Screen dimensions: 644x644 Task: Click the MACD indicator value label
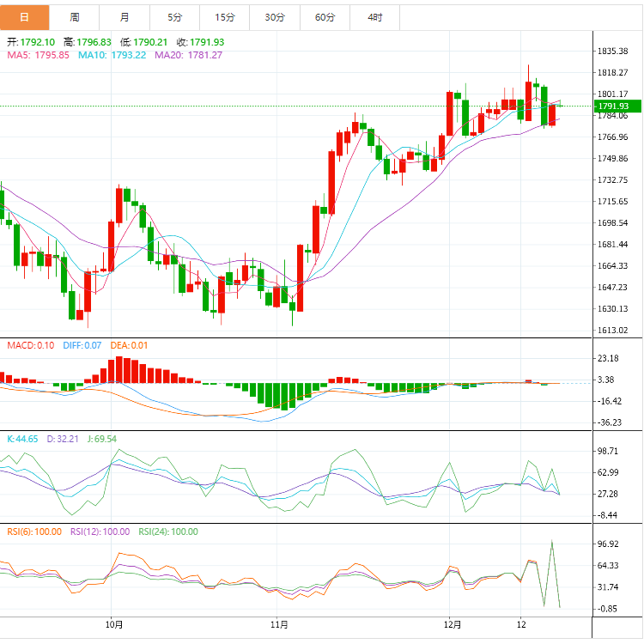click(30, 345)
